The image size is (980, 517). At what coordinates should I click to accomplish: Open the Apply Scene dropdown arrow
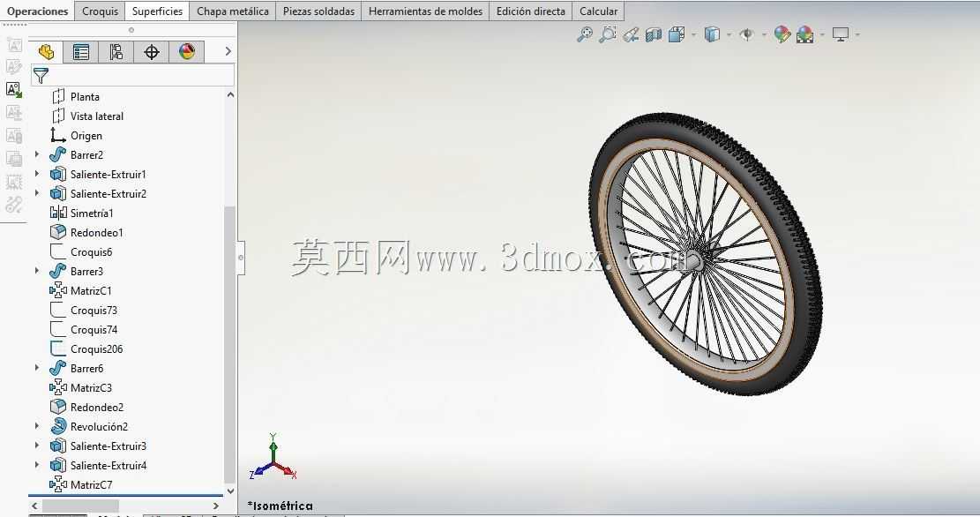(822, 34)
